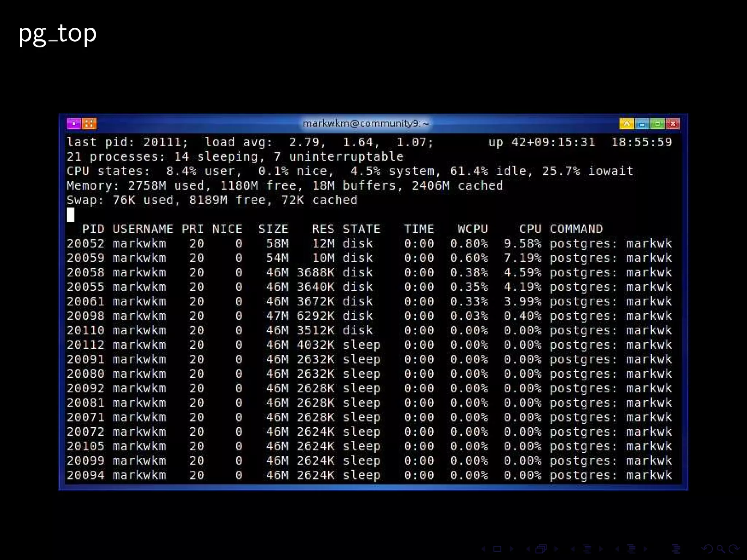Click the yellow shade-window arrow button
The height and width of the screenshot is (560, 747).
[x=626, y=124]
